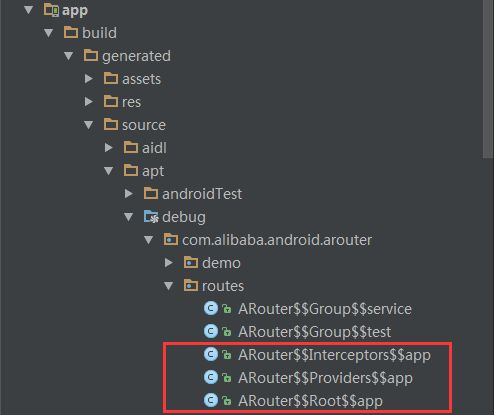Select the apt folder label
This screenshot has height=415, width=494.
[153, 171]
